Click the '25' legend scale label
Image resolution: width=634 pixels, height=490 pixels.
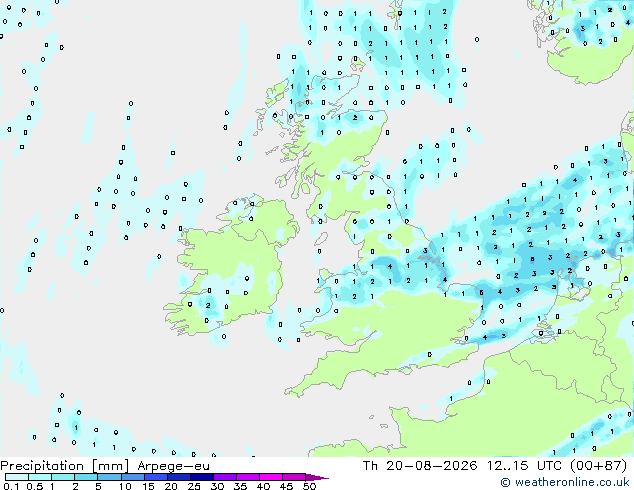[x=194, y=486]
